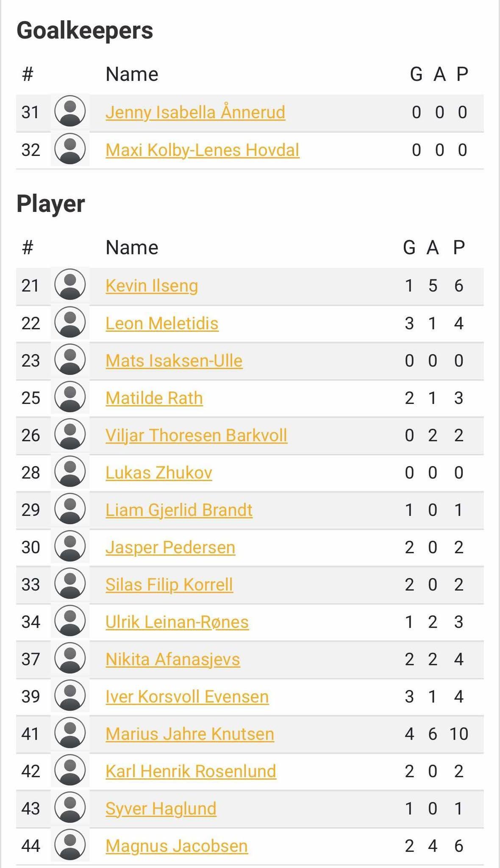Click avatar icon for Magnus Jacobsen

pyautogui.click(x=70, y=845)
